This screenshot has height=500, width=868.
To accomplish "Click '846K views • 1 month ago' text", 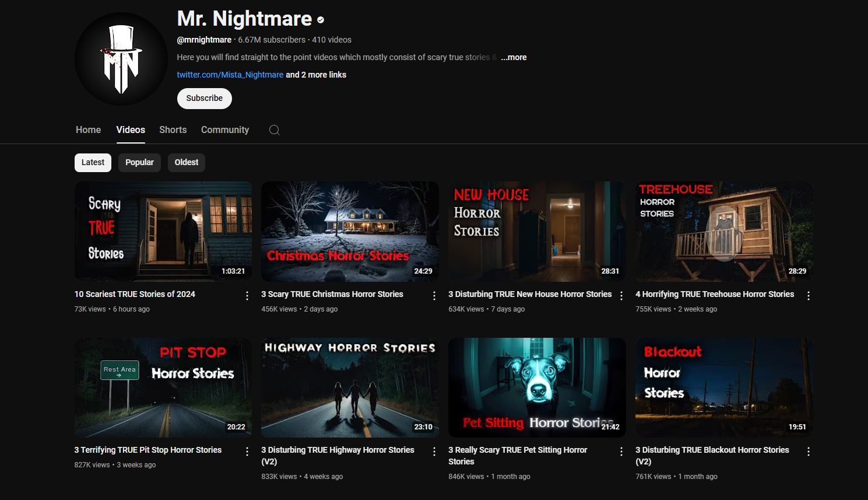I will tap(489, 477).
